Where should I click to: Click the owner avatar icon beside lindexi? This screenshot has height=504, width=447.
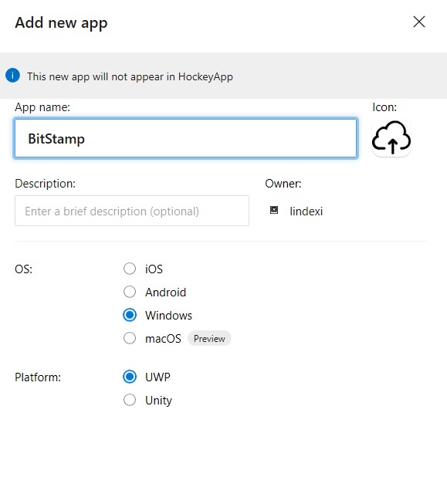[274, 210]
